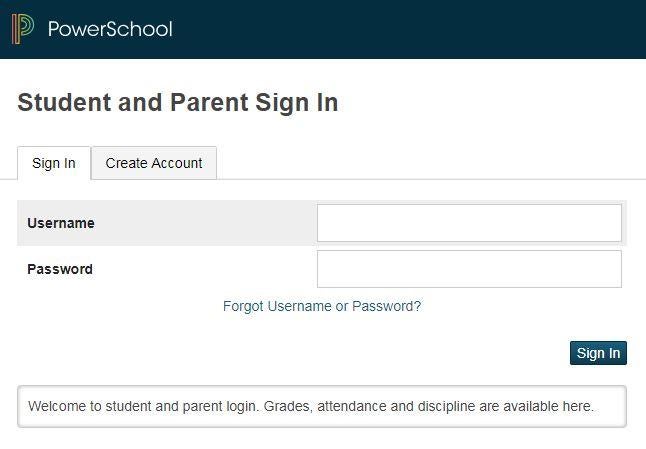The image size is (646, 449).
Task: Switch to the Sign In tab
Action: point(54,163)
